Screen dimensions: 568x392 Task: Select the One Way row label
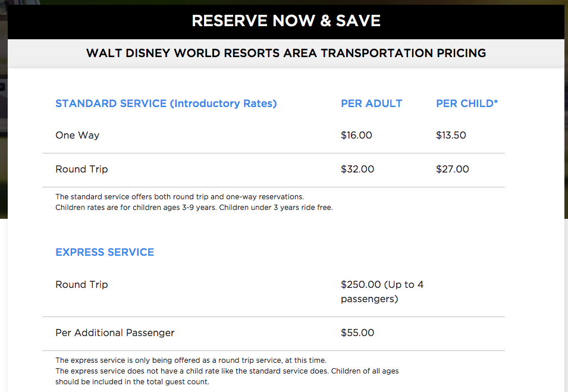(x=77, y=135)
